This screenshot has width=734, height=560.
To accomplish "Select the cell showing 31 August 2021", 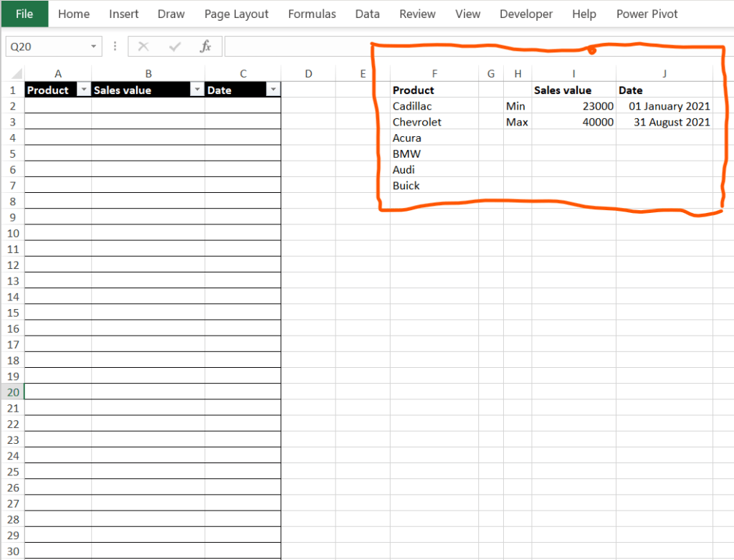I will [x=664, y=122].
